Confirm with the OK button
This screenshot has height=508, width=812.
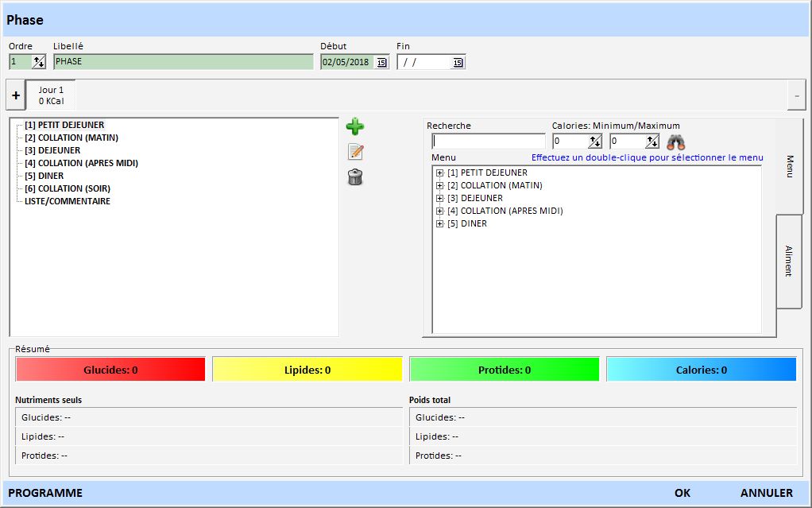pos(682,493)
